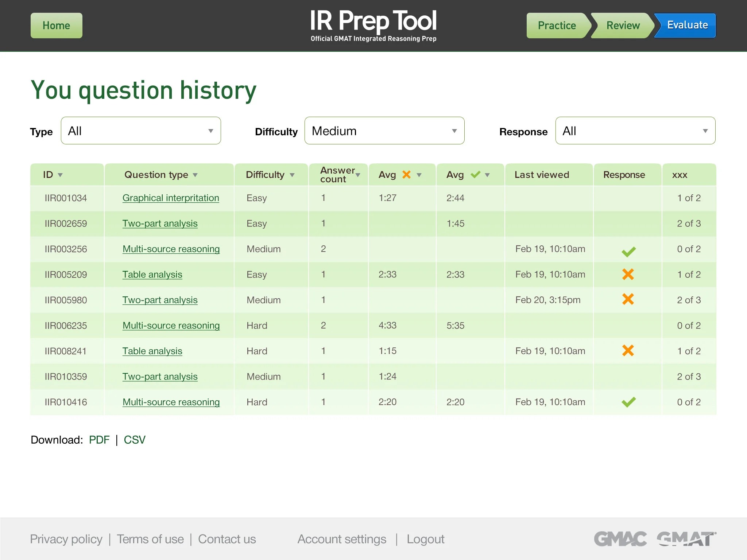
Task: Download question history as PDF
Action: [99, 440]
